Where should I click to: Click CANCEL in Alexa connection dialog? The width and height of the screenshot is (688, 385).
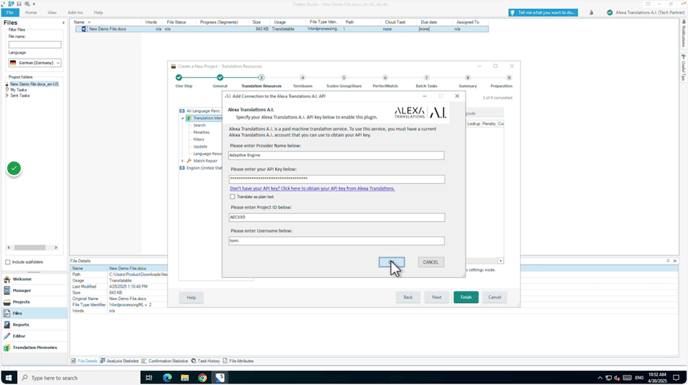[430, 262]
